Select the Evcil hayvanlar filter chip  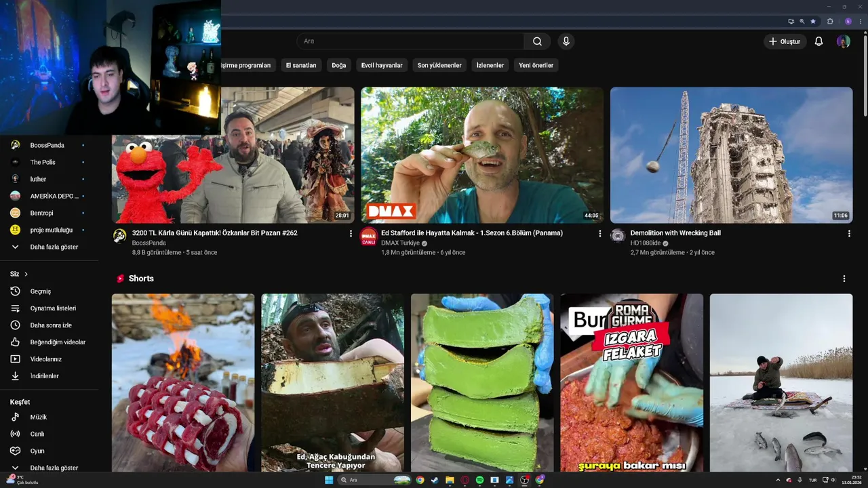pos(382,65)
